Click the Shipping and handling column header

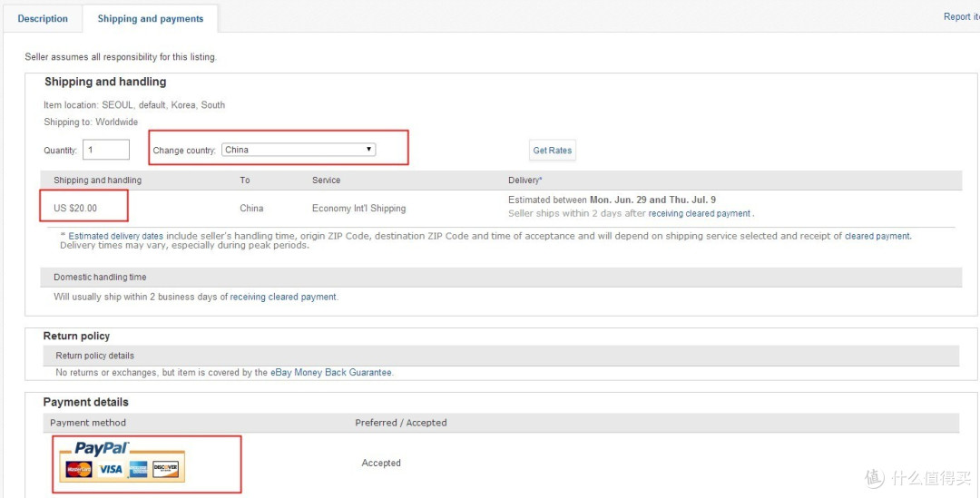click(97, 180)
